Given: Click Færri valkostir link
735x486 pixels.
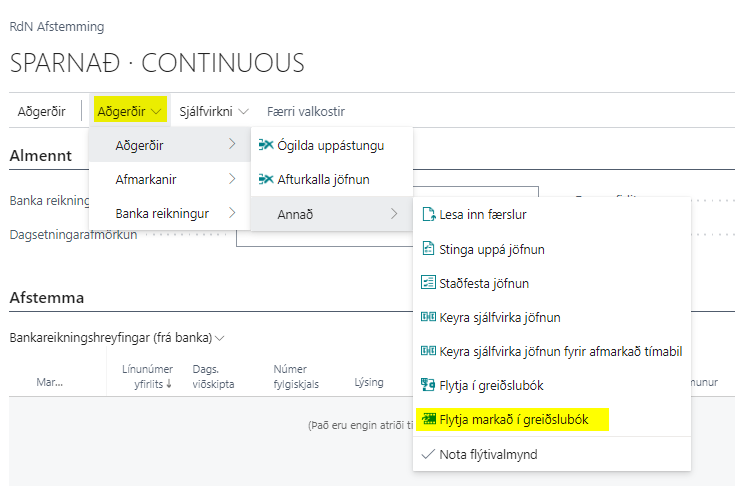Looking at the screenshot, I should tap(306, 111).
